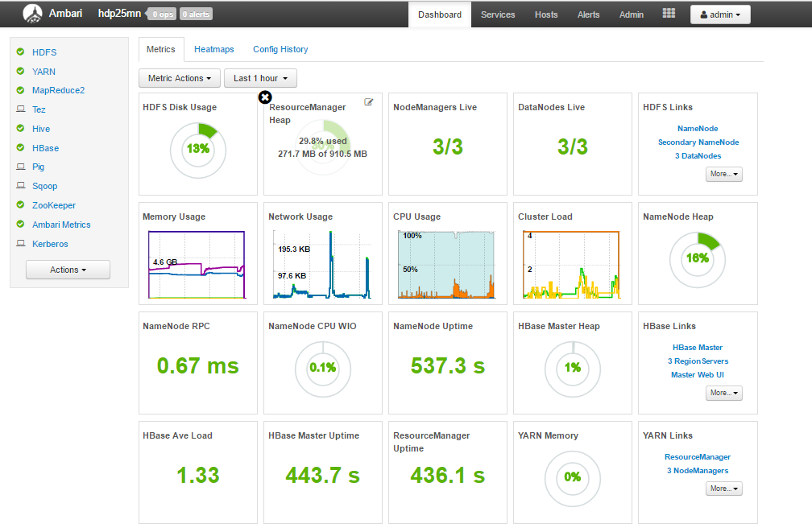The height and width of the screenshot is (532, 812).
Task: Click the Network Usage graph
Action: (x=321, y=265)
